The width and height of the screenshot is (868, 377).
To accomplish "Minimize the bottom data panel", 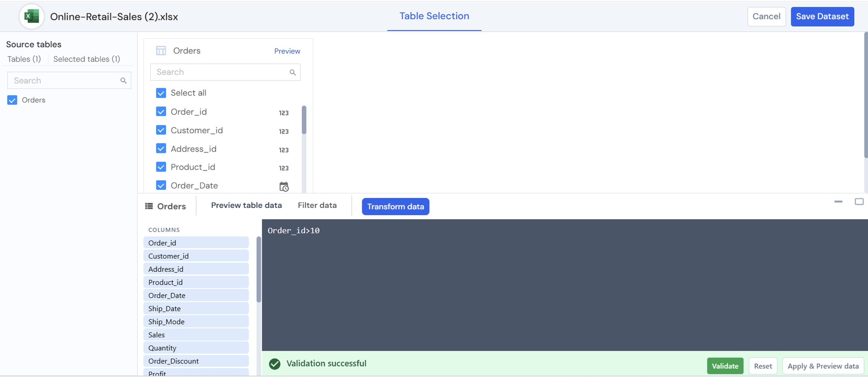I will click(x=838, y=201).
